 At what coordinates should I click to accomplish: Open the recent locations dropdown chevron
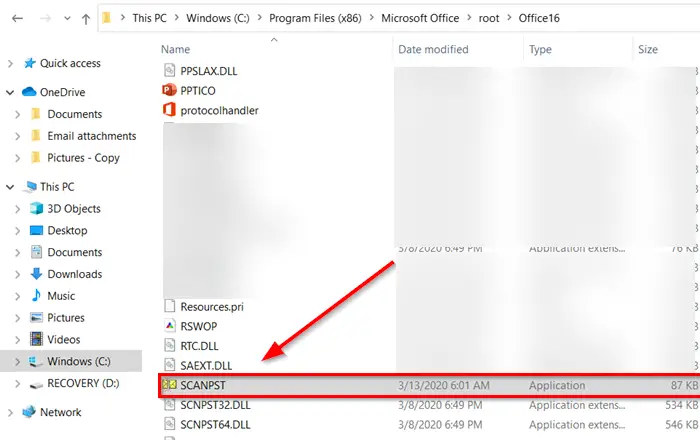(x=67, y=18)
